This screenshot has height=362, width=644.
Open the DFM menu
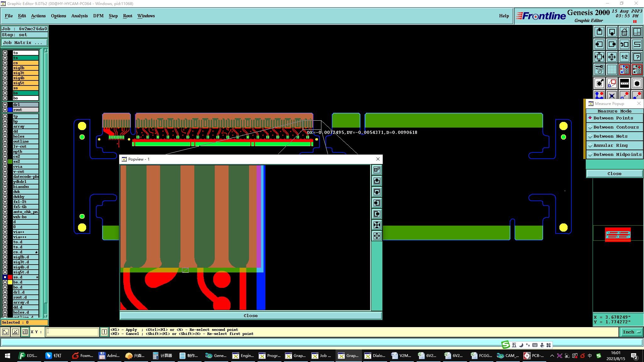tap(98, 16)
